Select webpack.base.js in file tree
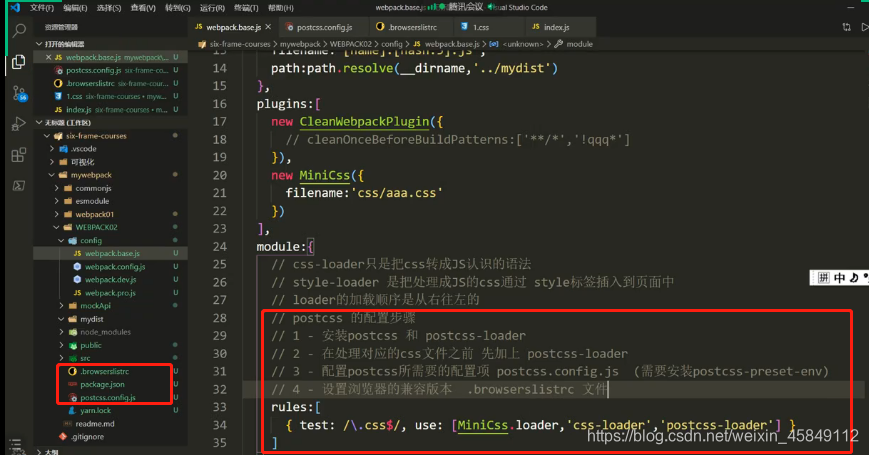Screen dimensions: 869x455 click(x=112, y=253)
